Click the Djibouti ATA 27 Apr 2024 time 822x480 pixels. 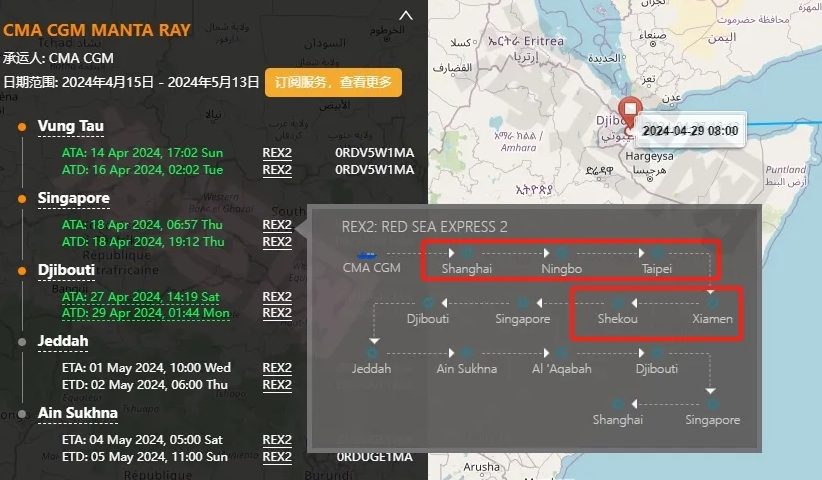click(x=140, y=297)
